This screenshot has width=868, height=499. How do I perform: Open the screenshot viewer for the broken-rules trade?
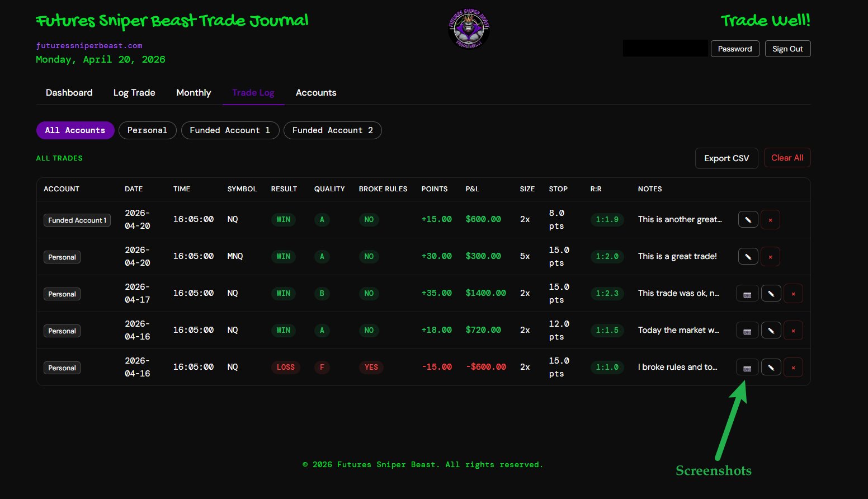click(747, 367)
